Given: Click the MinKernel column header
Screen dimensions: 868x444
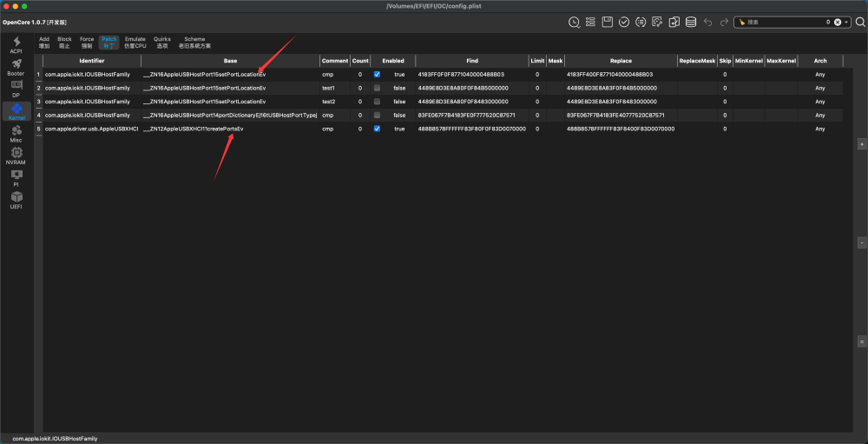Looking at the screenshot, I should click(748, 61).
